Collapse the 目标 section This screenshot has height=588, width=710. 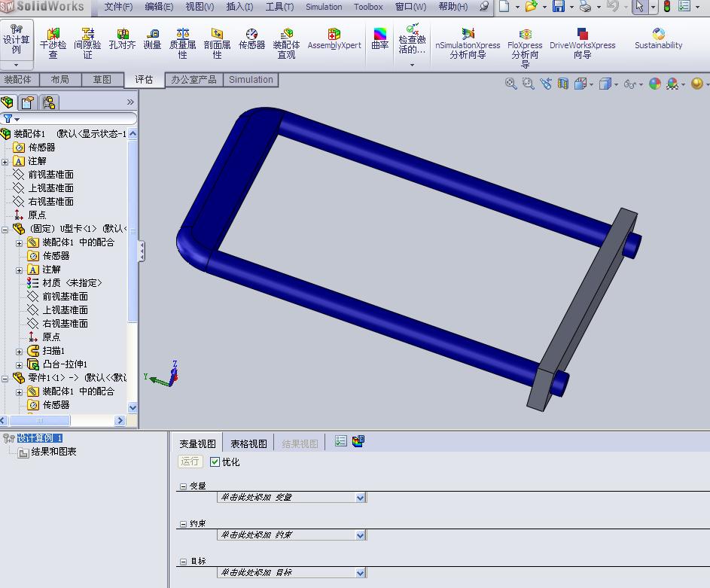pos(183,562)
